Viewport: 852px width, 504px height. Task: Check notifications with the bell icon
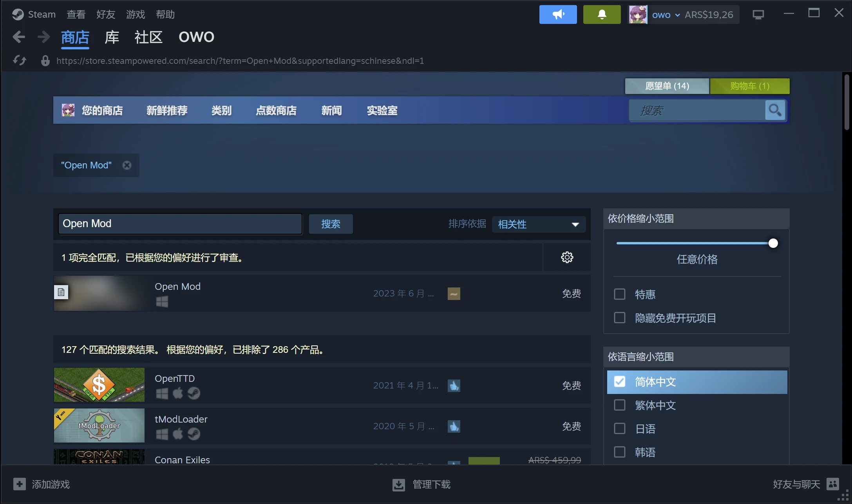[x=602, y=14]
